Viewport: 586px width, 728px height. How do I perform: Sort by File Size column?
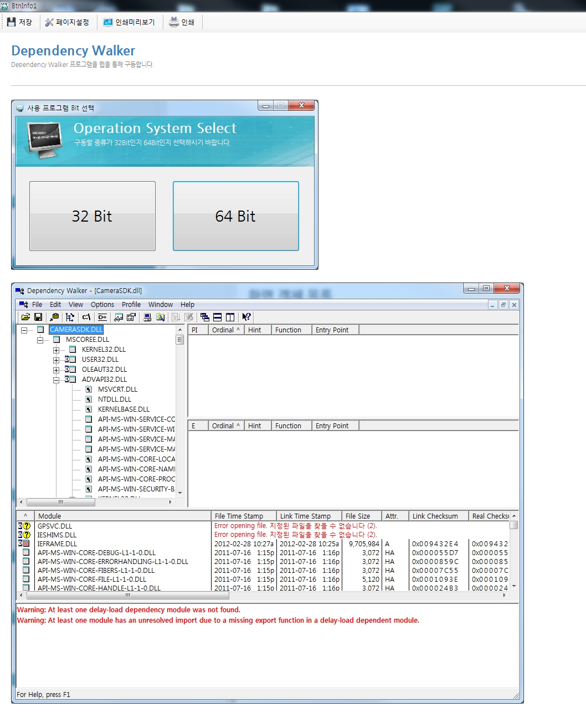(x=362, y=516)
